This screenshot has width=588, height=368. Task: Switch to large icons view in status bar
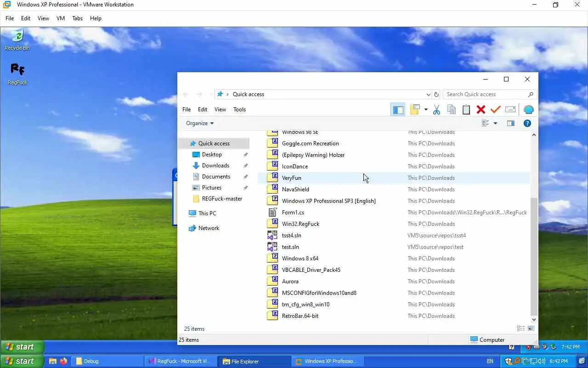531,328
